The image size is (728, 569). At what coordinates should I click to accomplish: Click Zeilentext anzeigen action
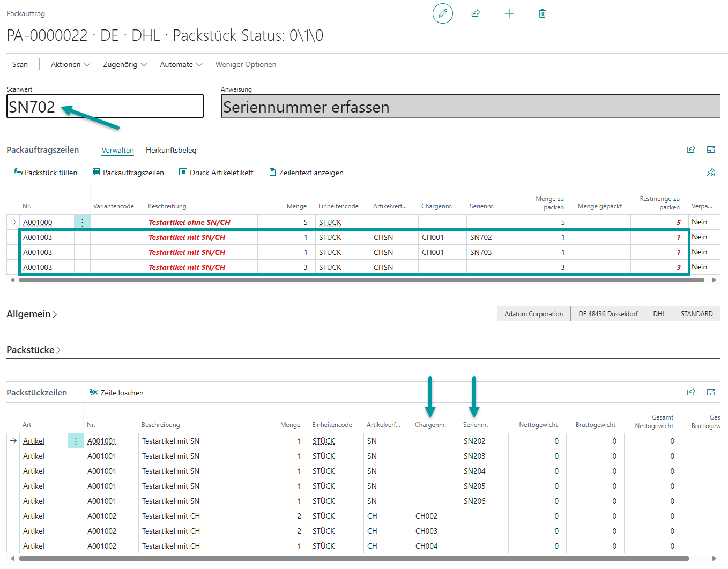(x=306, y=173)
